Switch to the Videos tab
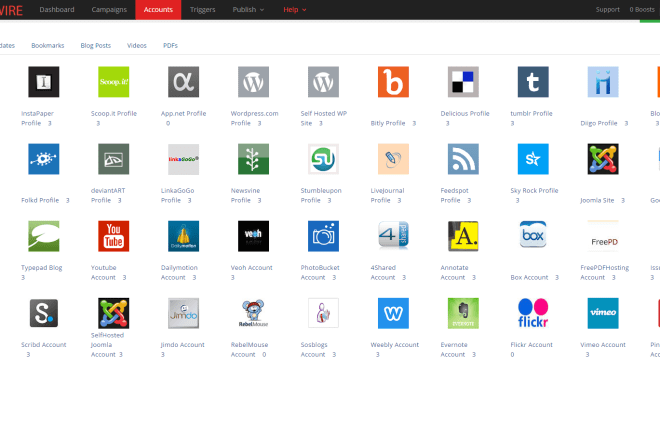 [x=137, y=45]
